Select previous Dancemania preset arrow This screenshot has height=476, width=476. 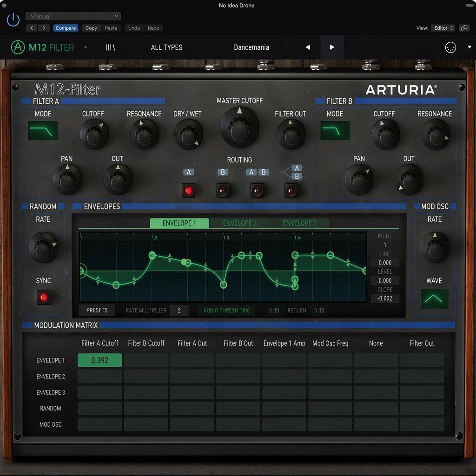[x=308, y=47]
